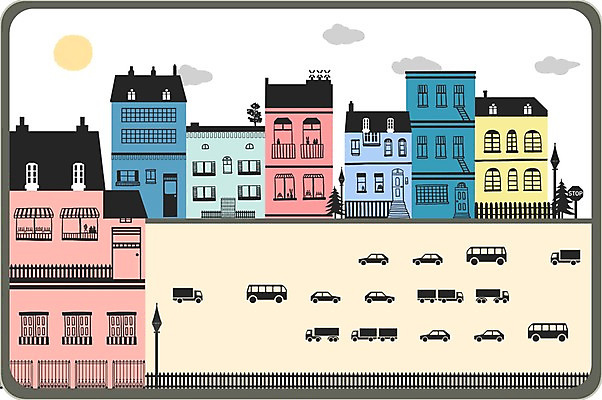Screen dimensions: 602x400
Task: Select the mint green building
Action: click(225, 170)
